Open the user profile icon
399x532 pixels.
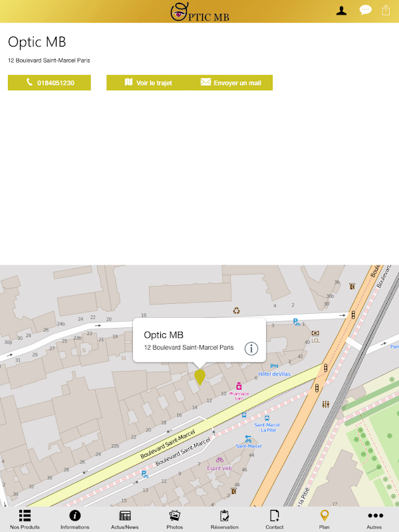pos(341,11)
